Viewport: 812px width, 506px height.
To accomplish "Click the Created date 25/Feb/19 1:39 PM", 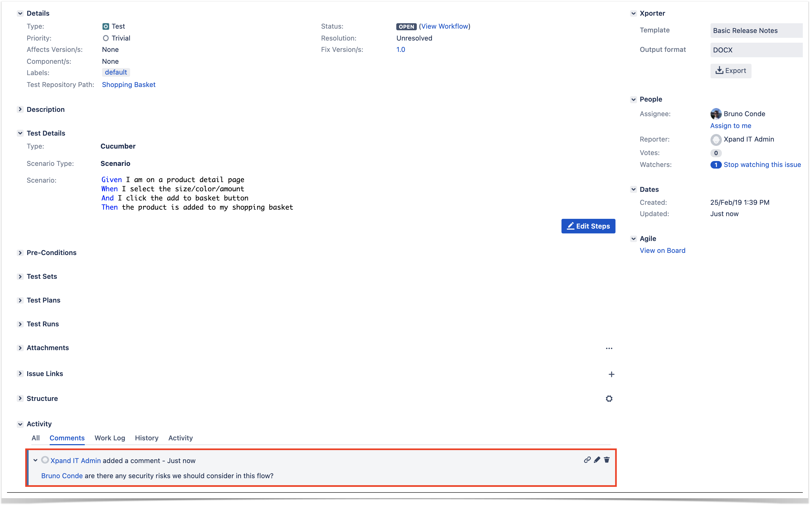I will point(739,202).
